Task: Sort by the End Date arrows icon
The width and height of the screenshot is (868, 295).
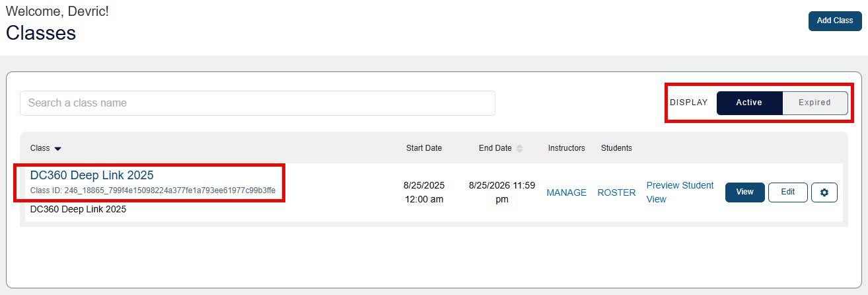Action: point(519,148)
